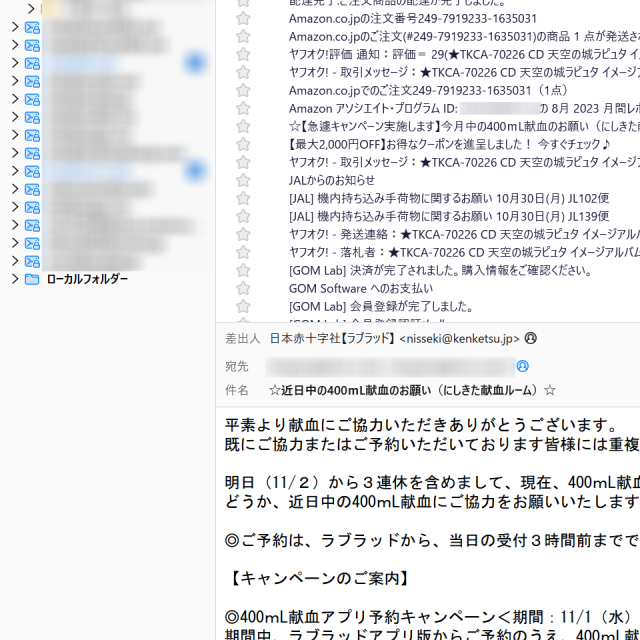The width and height of the screenshot is (640, 640).
Task: Open Amazon.co.jpでのご注文249-7919233-1635031（1点）message
Action: 428,91
